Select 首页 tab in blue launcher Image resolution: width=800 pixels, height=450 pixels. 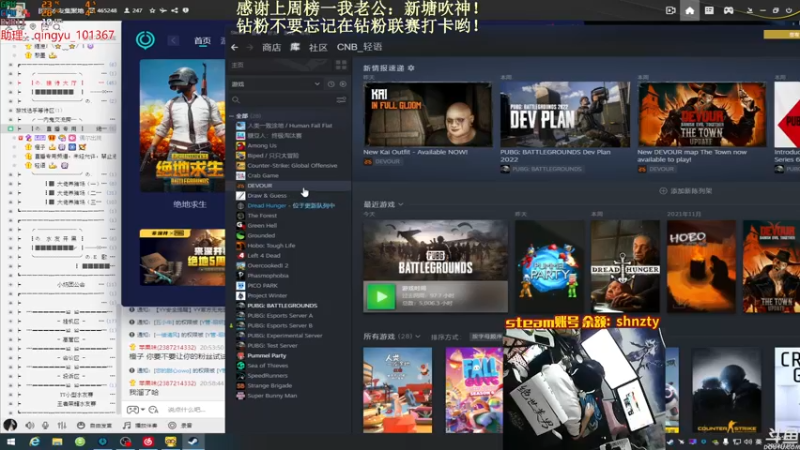click(203, 41)
